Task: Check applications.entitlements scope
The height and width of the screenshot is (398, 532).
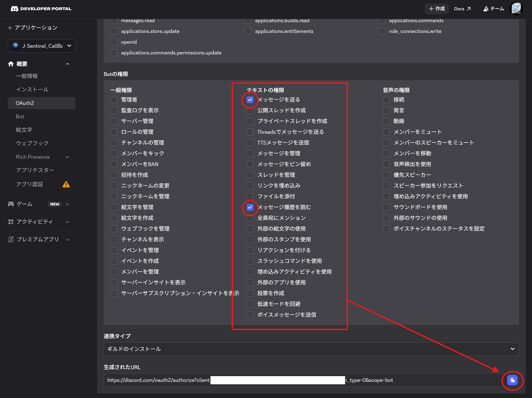Action: pos(248,31)
